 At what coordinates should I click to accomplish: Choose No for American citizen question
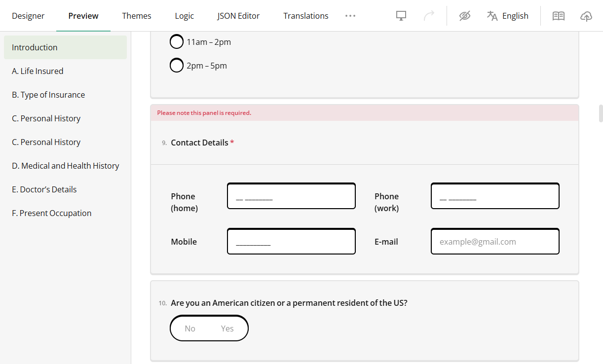pos(190,328)
